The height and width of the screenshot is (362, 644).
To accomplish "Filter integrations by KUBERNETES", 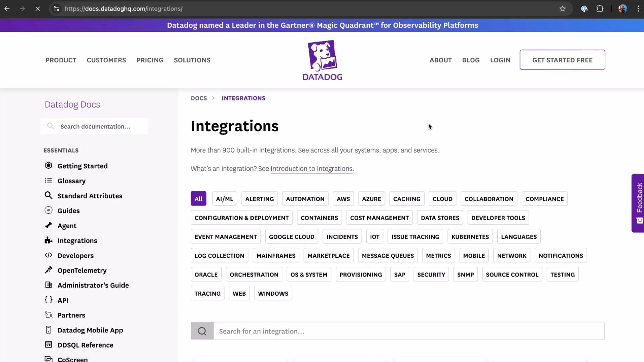I will pos(470,237).
